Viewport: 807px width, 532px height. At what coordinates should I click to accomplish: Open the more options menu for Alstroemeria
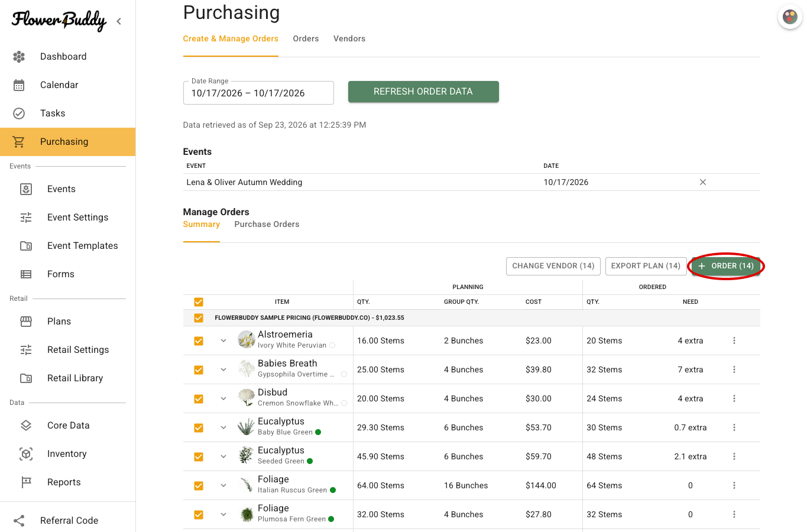point(734,340)
